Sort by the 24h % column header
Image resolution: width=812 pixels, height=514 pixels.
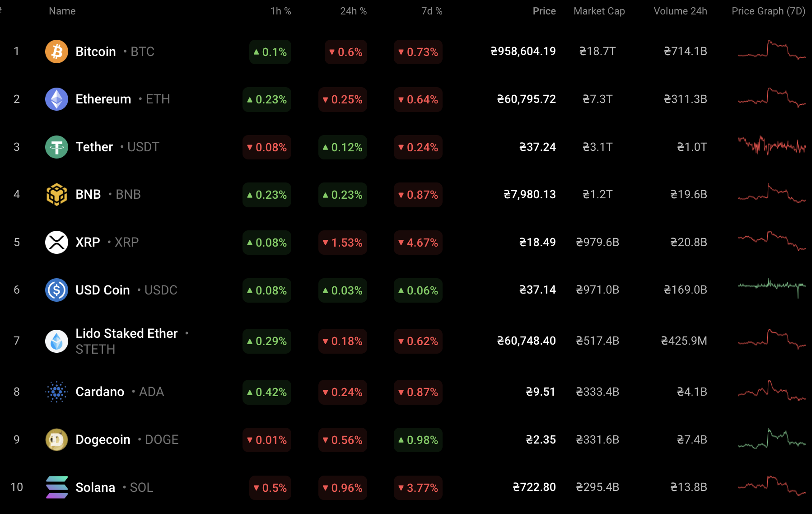pos(353,11)
